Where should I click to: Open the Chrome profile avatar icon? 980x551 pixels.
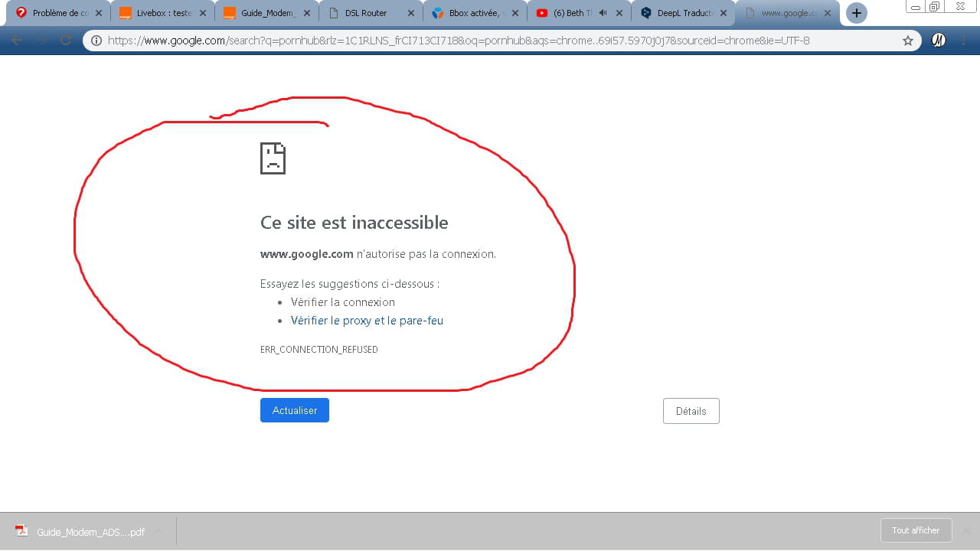(x=938, y=41)
